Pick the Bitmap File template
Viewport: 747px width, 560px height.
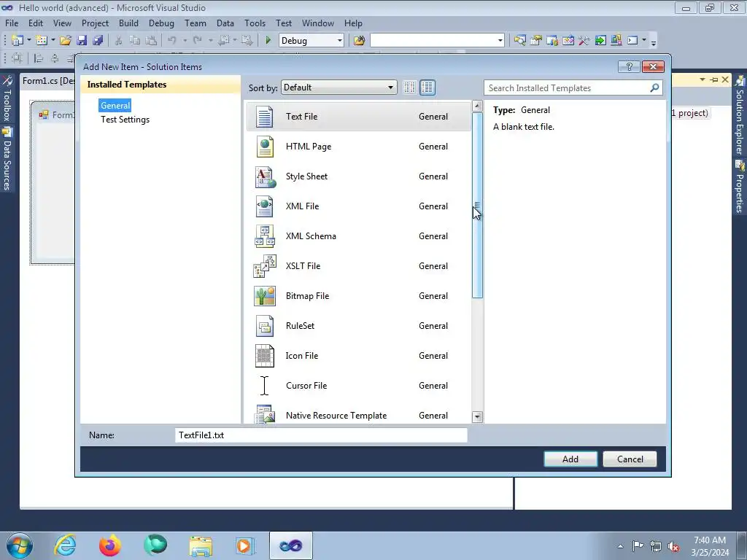(x=358, y=296)
